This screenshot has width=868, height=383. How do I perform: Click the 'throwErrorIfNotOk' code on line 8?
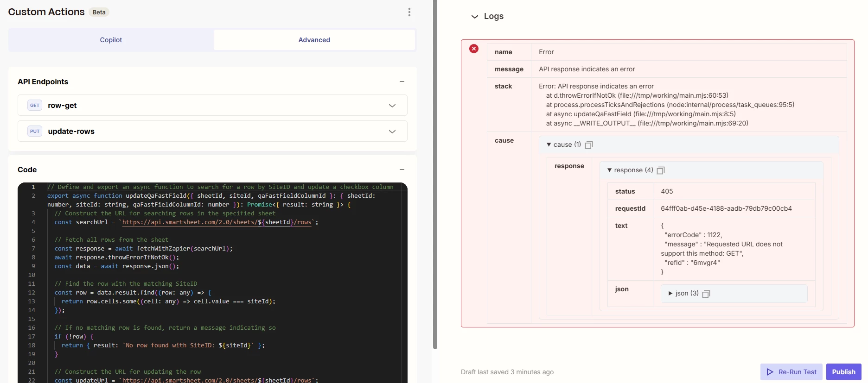pos(138,257)
